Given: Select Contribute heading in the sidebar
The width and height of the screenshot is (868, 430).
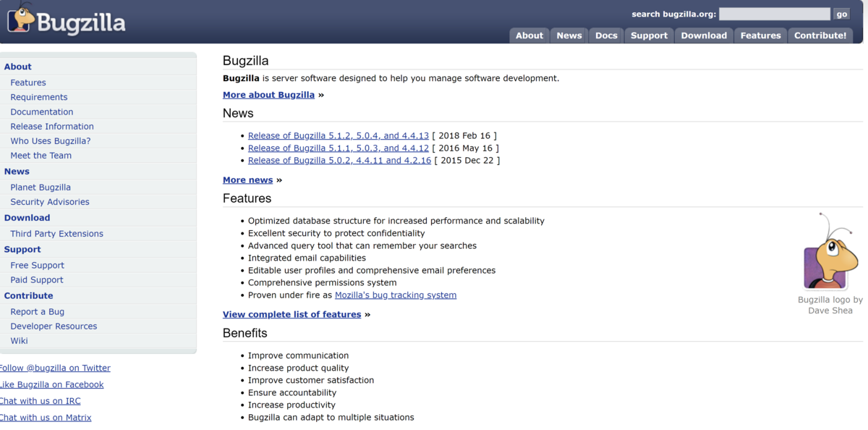Looking at the screenshot, I should [29, 296].
